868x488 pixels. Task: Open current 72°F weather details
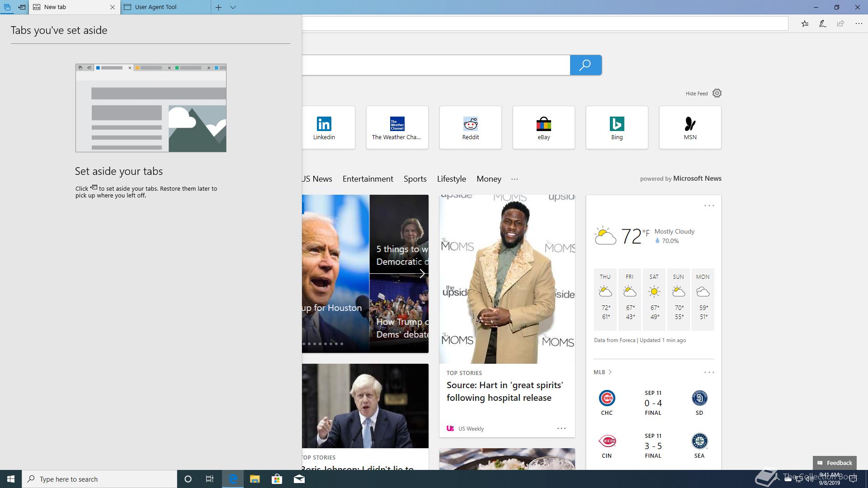[644, 236]
